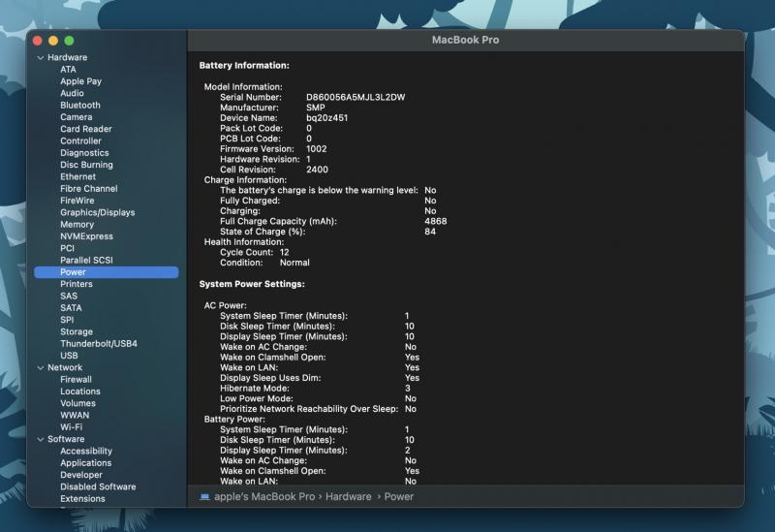Open the Wi-Fi network entry
Viewport: 775px width, 532px height.
71,427
